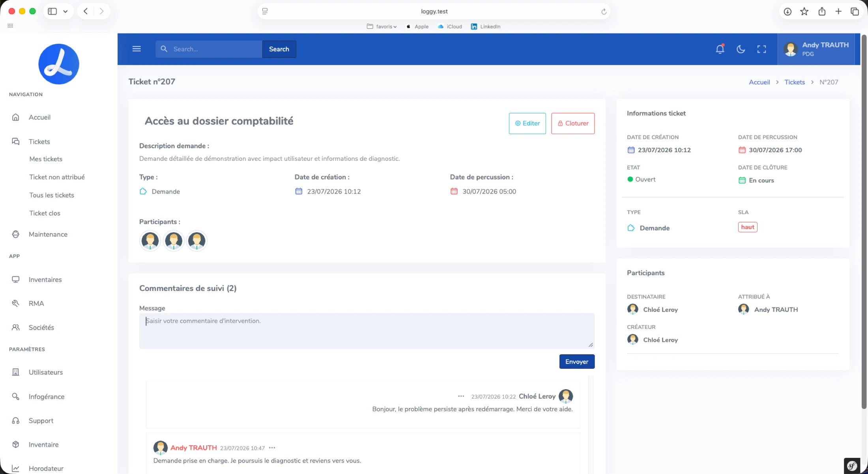Image resolution: width=868 pixels, height=474 pixels.
Task: Toggle dark mode moon icon
Action: click(x=741, y=49)
